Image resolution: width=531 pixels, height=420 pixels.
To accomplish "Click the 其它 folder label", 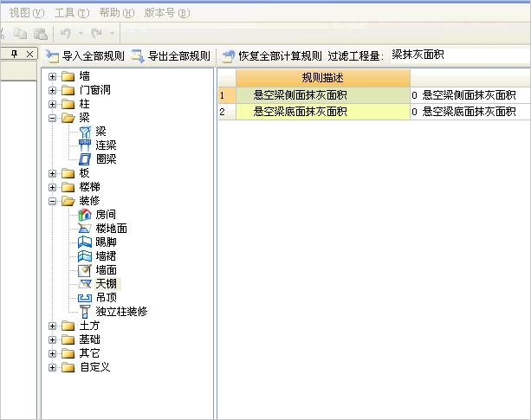I will [x=90, y=353].
